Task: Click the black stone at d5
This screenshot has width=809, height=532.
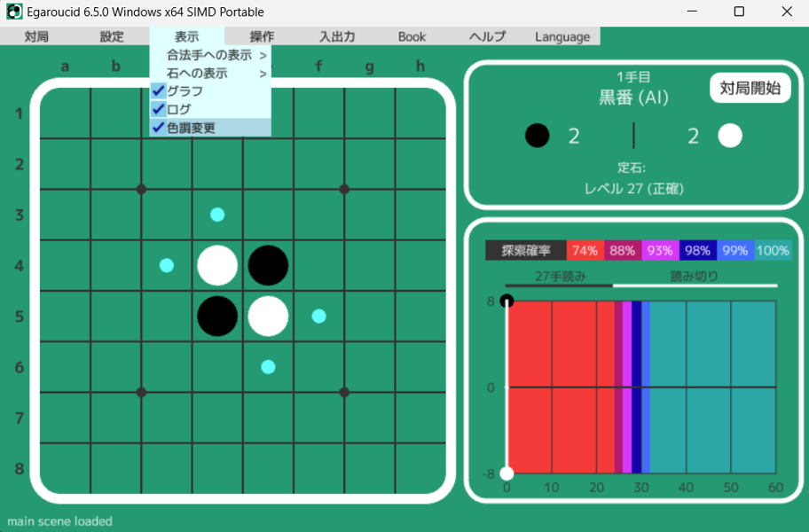Action: pyautogui.click(x=217, y=317)
